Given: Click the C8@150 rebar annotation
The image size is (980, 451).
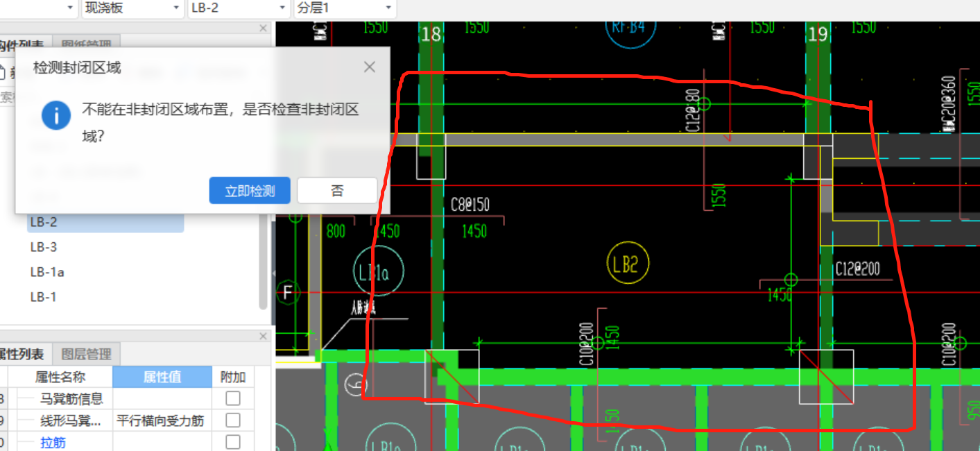Looking at the screenshot, I should coord(470,205).
